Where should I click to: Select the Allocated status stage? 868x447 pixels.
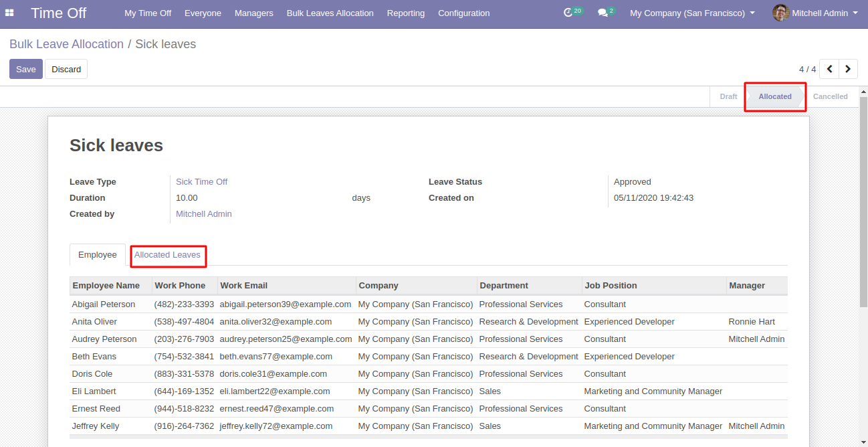pos(775,96)
